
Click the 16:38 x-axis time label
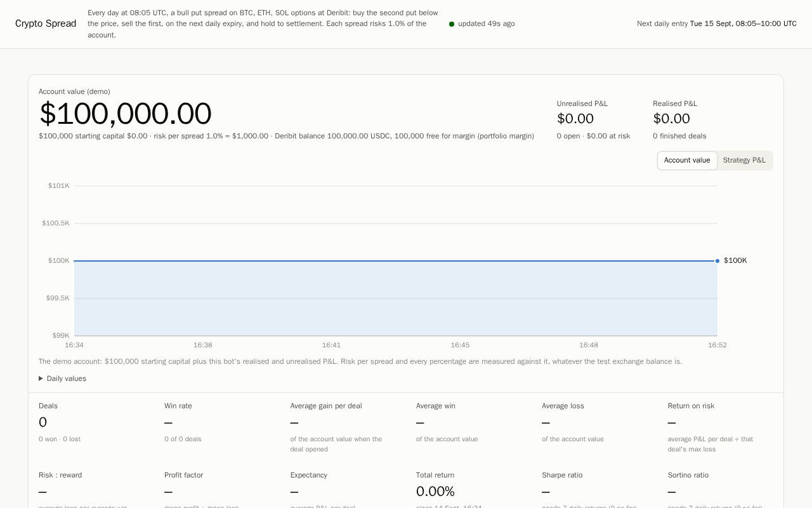tap(203, 345)
